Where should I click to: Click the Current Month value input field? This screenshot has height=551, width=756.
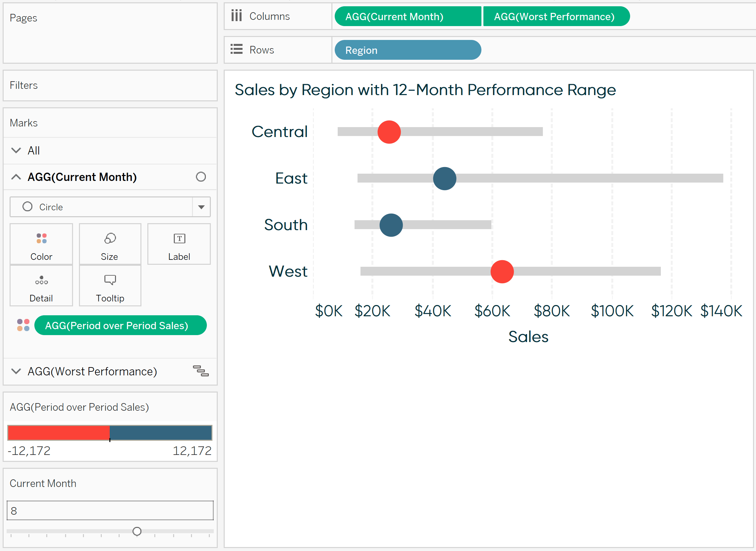110,510
